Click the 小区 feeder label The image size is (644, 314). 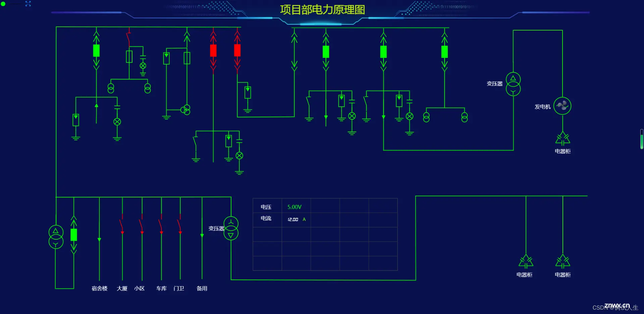[140, 289]
